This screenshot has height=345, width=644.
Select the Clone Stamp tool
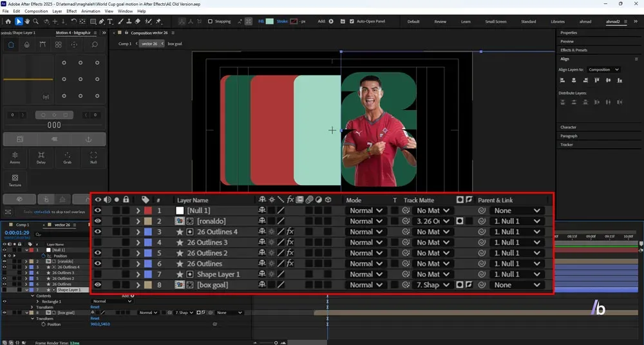(x=129, y=21)
